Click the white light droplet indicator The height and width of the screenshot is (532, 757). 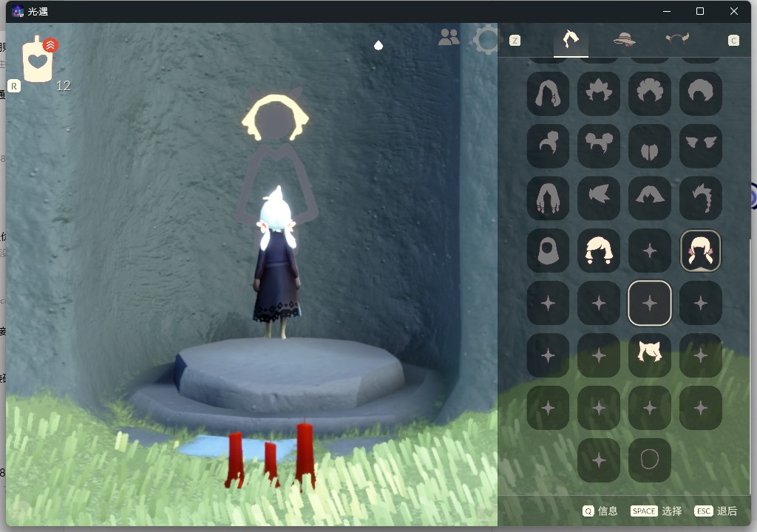pos(378,45)
